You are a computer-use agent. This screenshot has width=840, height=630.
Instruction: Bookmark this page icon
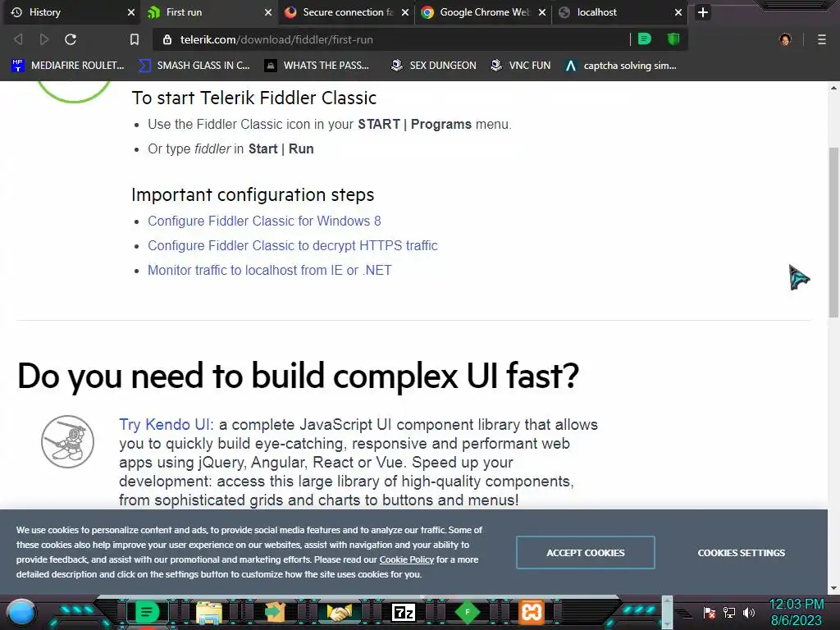pos(135,39)
